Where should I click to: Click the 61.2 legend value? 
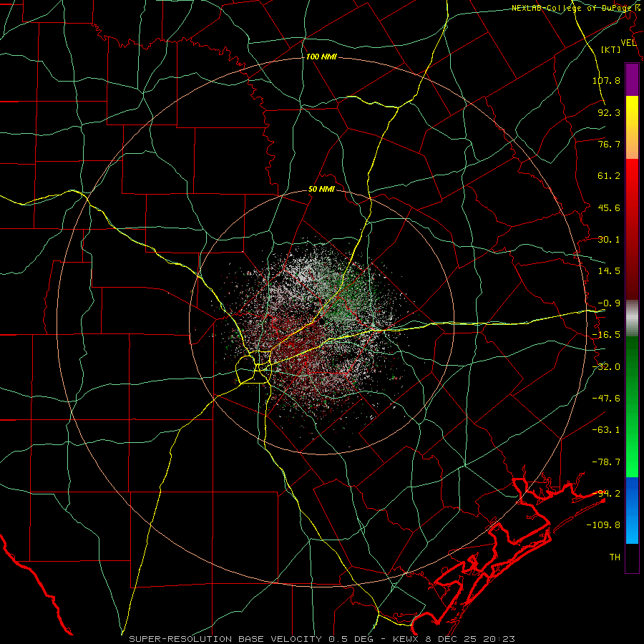[x=609, y=176]
